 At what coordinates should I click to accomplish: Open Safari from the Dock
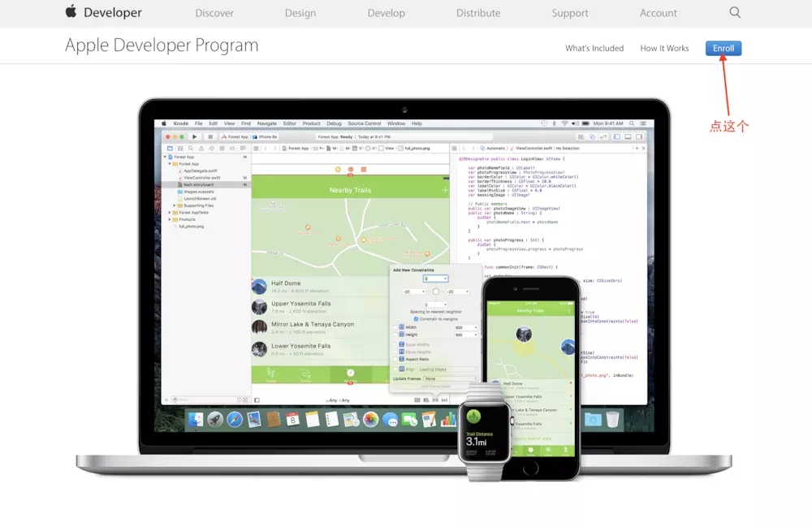(235, 419)
